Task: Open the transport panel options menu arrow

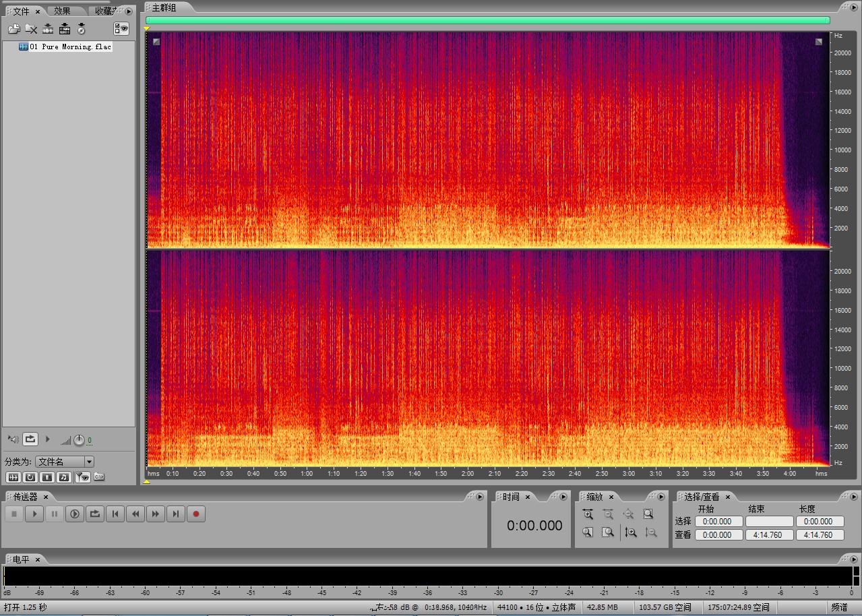Action: [481, 497]
